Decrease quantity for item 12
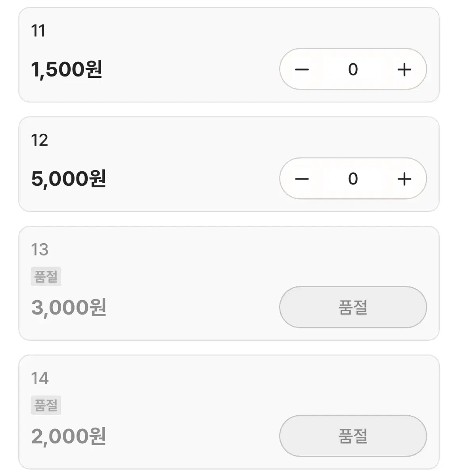The image size is (458, 476). [302, 179]
